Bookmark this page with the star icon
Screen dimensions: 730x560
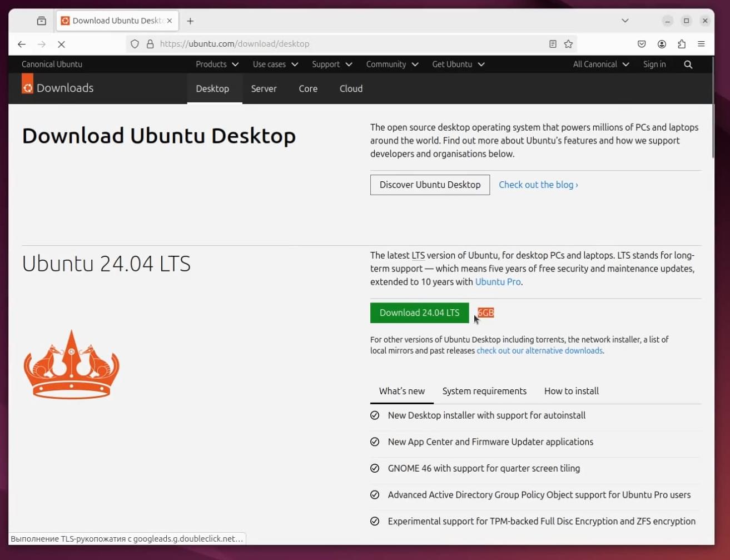568,44
